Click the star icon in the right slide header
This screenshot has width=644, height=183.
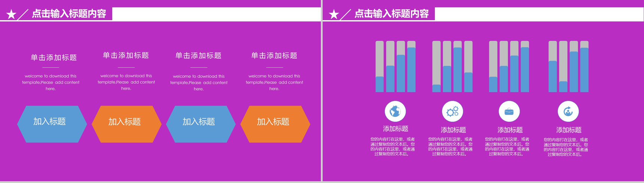coord(334,15)
